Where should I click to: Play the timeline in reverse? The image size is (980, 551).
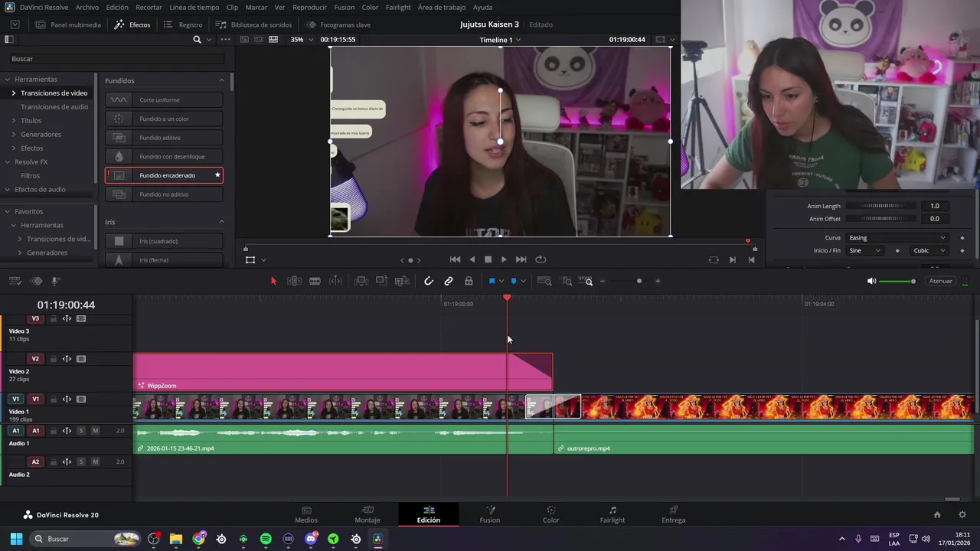(x=472, y=259)
